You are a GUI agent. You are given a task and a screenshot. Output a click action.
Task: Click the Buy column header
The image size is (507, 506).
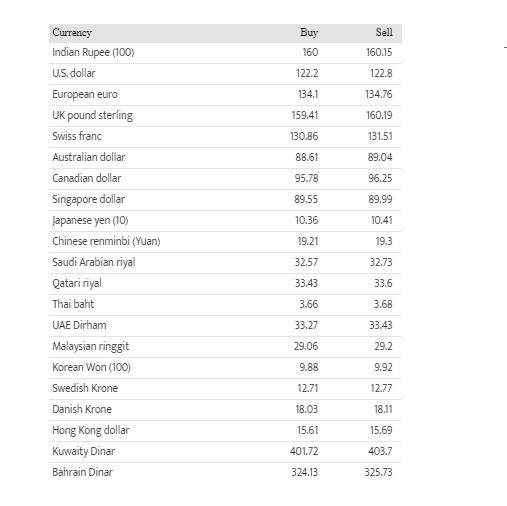coord(309,33)
